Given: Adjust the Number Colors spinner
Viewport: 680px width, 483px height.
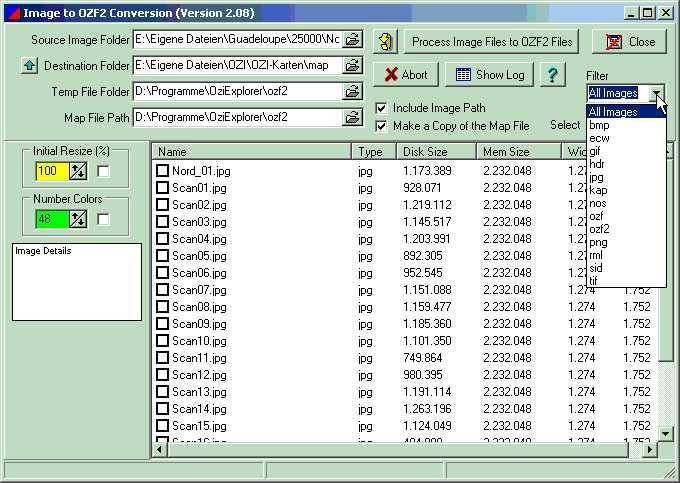Looking at the screenshot, I should (77, 219).
